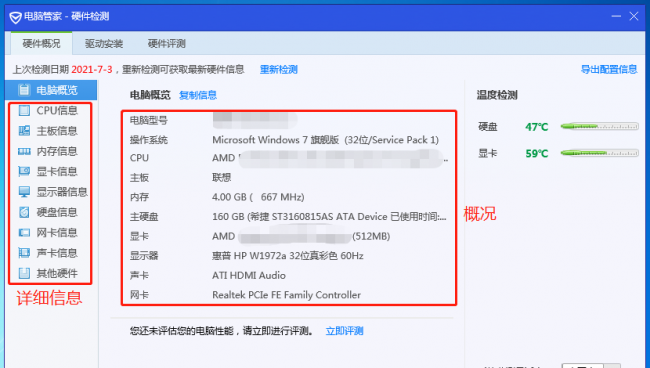The image size is (650, 368).
Task: Switch to the 硬件评测 tab
Action: pos(166,44)
